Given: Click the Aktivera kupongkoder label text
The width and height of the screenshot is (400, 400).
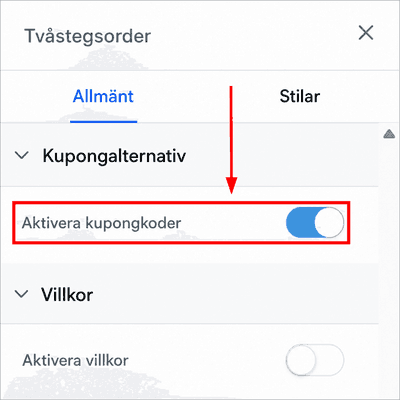Looking at the screenshot, I should pos(101,223).
